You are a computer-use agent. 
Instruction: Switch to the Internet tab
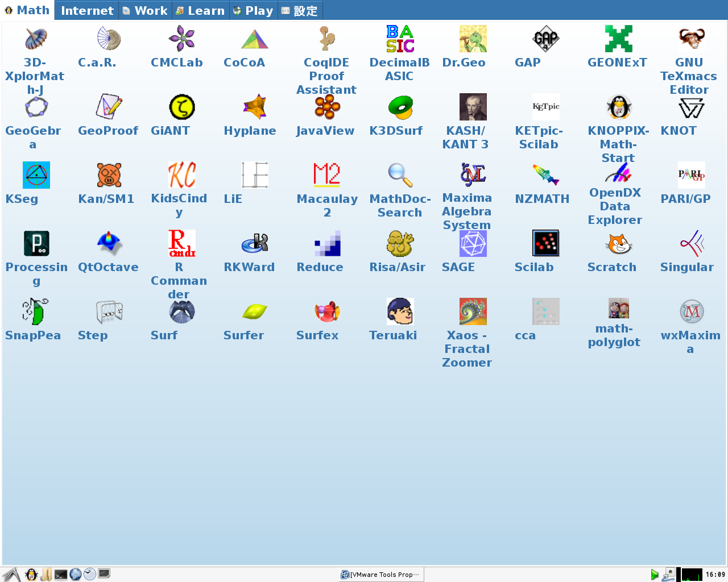tap(86, 10)
